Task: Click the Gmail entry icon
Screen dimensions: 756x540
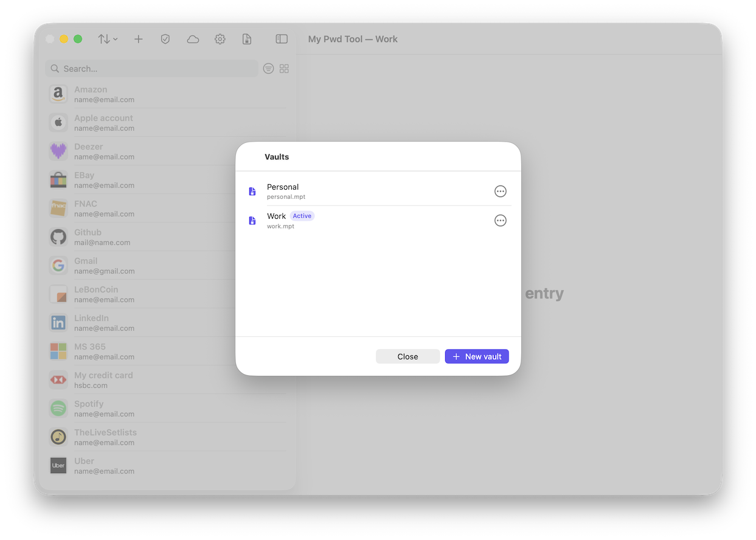Action: [x=58, y=266]
